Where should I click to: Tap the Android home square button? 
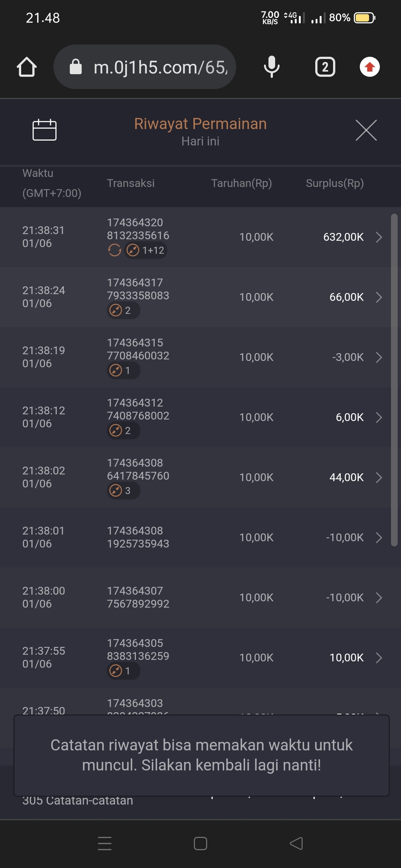point(200,844)
